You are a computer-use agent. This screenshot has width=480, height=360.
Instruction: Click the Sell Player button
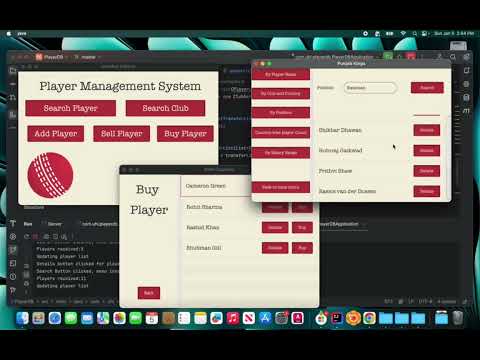pos(121,134)
